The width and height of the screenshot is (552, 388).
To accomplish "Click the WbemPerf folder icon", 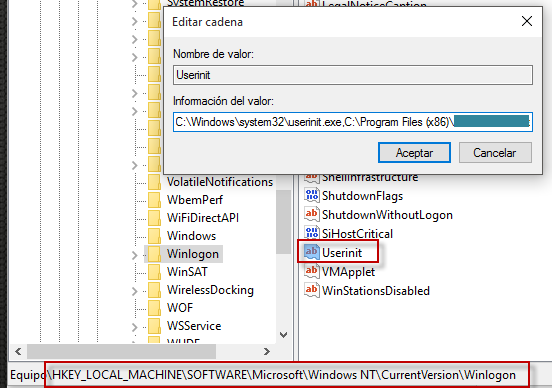I will coord(154,200).
